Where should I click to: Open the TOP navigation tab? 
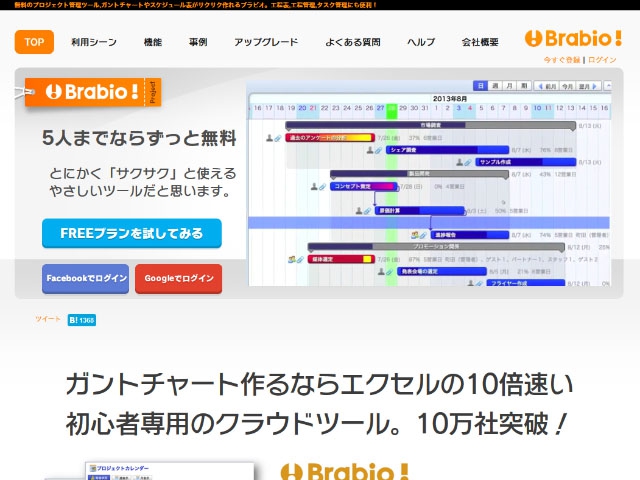[34, 42]
